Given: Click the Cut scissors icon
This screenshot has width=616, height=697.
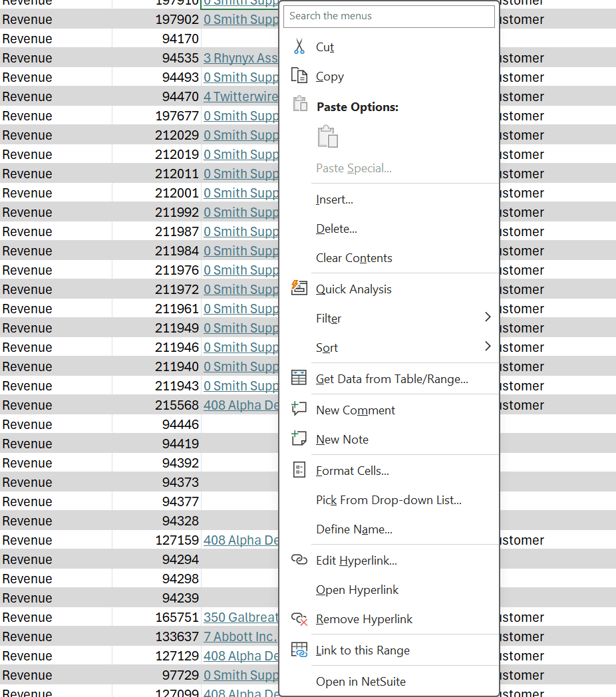Looking at the screenshot, I should pos(299,47).
